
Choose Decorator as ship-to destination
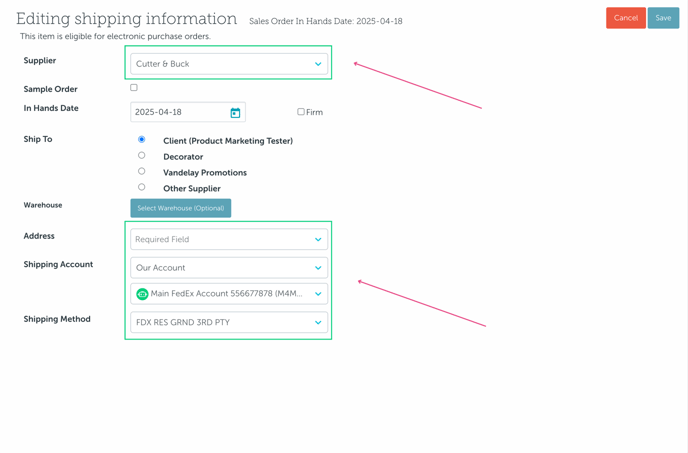click(142, 156)
